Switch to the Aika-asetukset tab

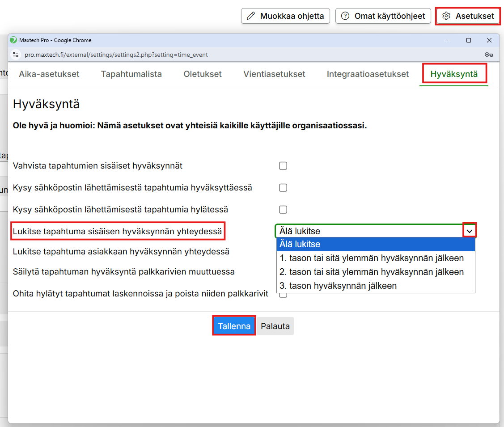coord(49,74)
